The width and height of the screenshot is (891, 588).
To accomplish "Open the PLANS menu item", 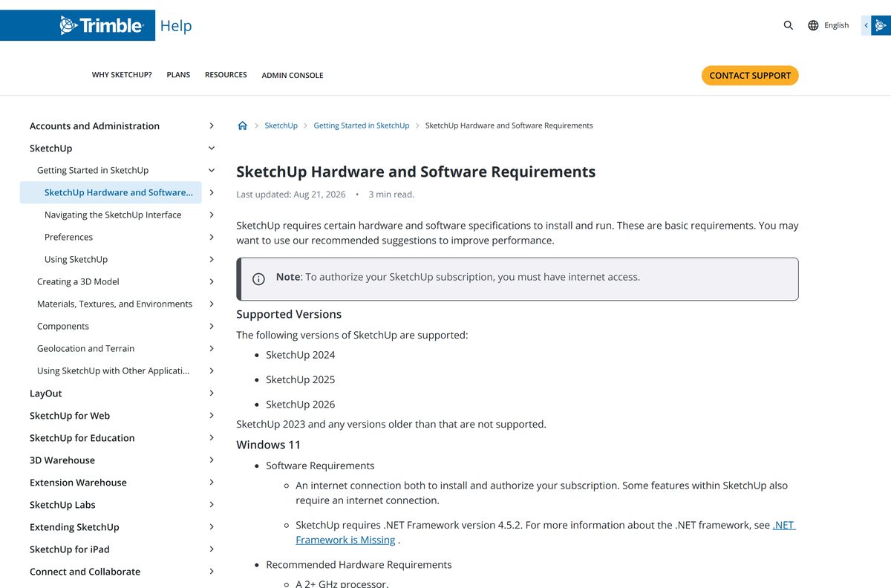I will [178, 75].
